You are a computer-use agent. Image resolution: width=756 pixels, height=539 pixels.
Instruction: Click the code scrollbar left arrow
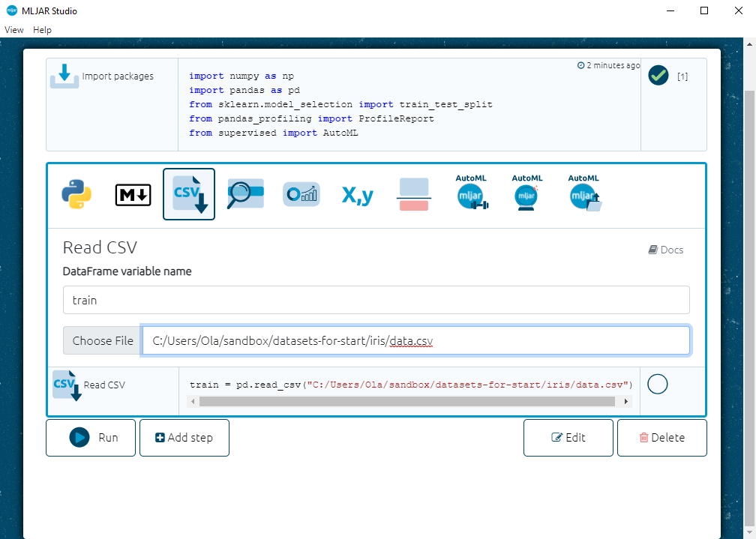pos(193,402)
